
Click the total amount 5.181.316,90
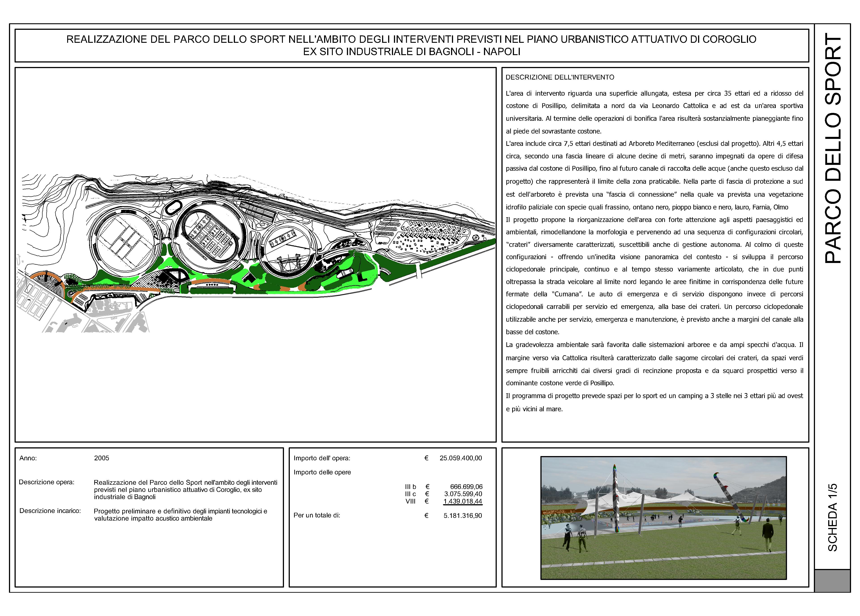pyautogui.click(x=463, y=516)
